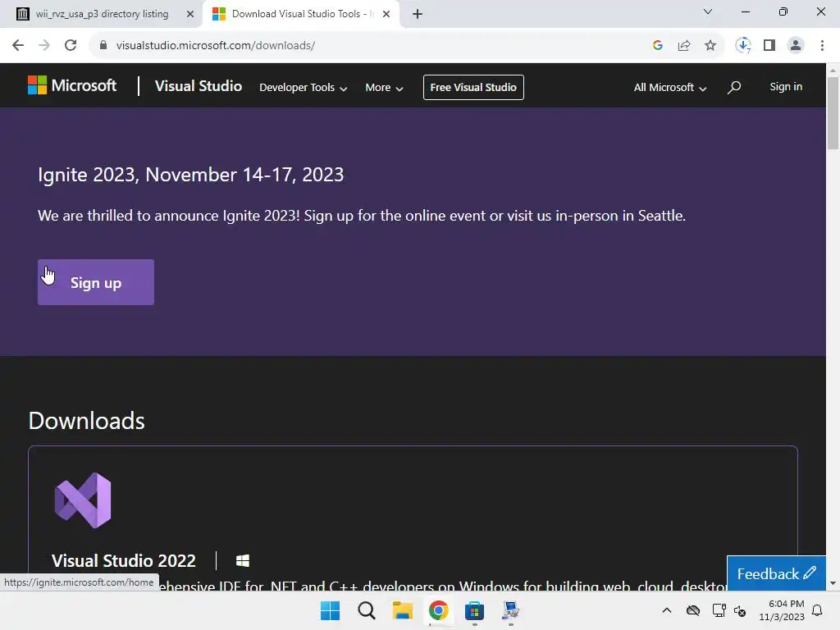Click the taskbar clock showing 6:04 PM
This screenshot has height=630, width=840.
pos(782,610)
